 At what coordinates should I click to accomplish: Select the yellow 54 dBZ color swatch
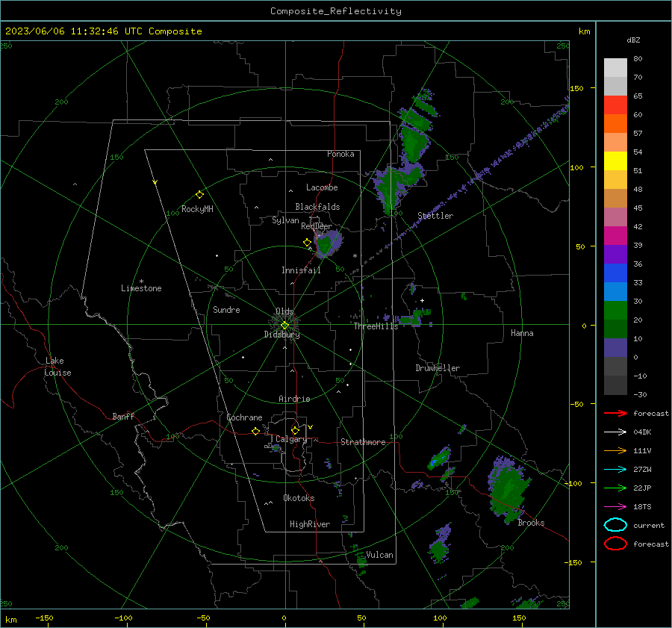615,161
